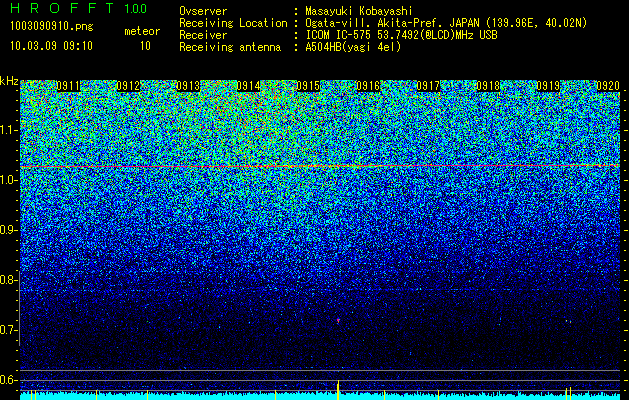Click the 0913 time marker
Screen dimensions: 629x400
click(188, 86)
